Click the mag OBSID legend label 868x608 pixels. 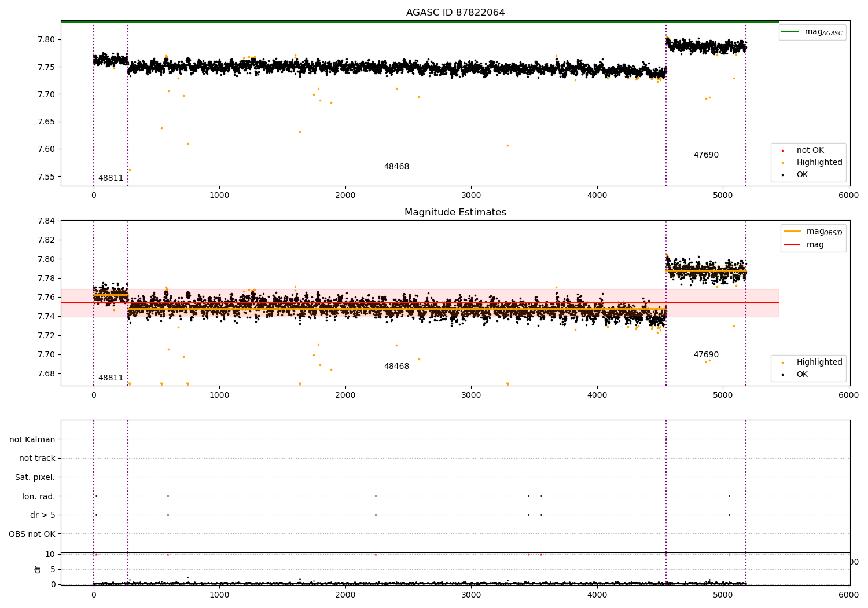tap(825, 232)
